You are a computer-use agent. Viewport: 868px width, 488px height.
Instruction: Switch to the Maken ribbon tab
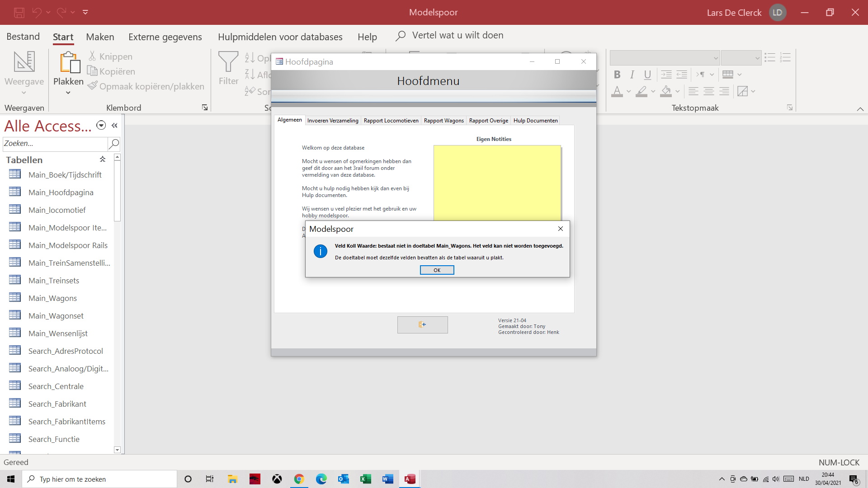coord(100,37)
